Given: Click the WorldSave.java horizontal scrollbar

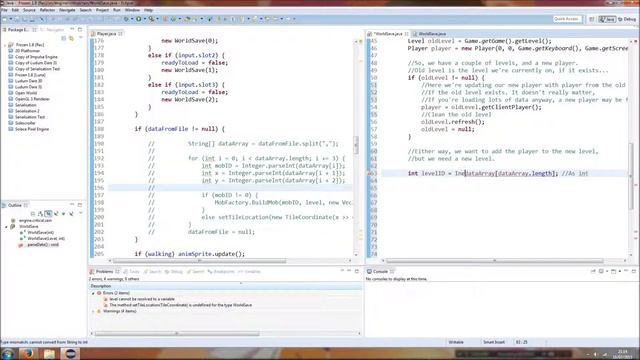Looking at the screenshot, I should coord(494,261).
